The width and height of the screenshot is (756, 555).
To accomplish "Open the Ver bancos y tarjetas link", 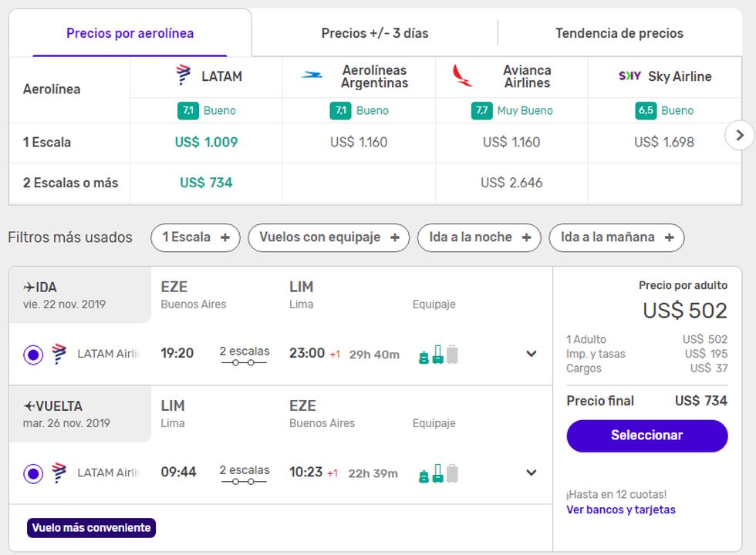I will click(x=620, y=510).
